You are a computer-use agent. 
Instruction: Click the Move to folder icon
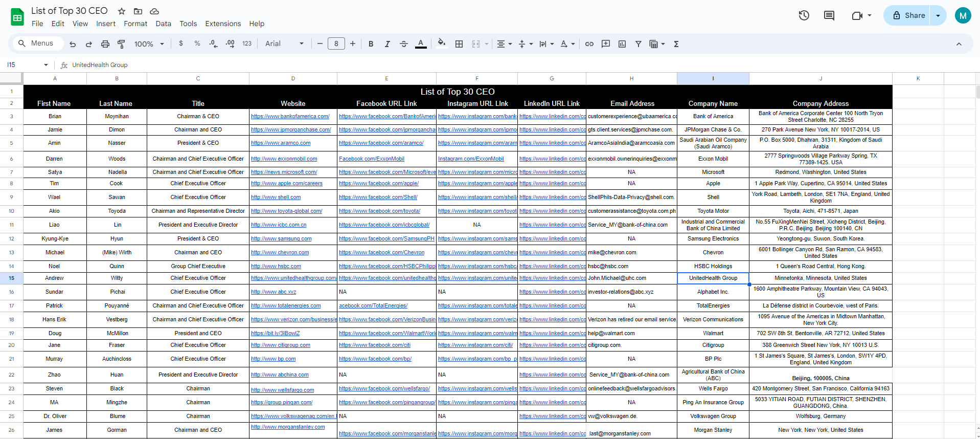(138, 11)
